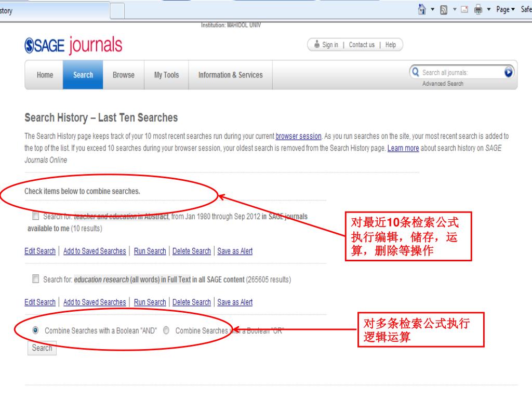Click the RSS feeds icon

(x=444, y=10)
